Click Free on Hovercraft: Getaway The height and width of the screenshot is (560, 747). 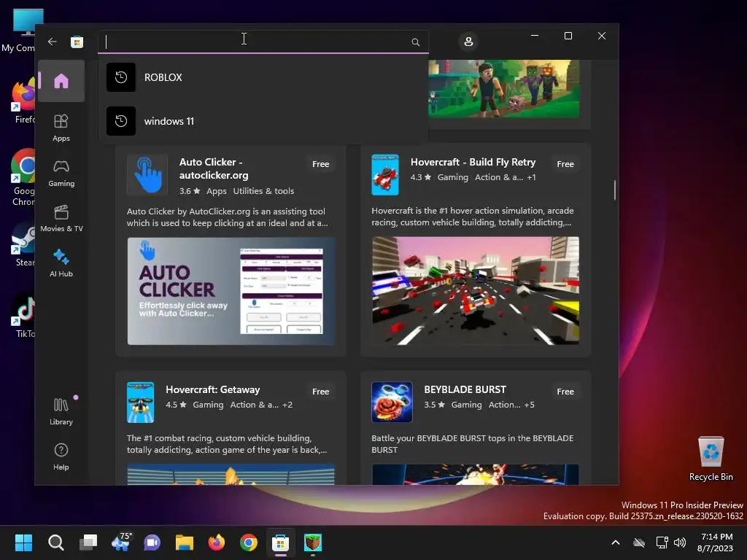[x=321, y=392]
